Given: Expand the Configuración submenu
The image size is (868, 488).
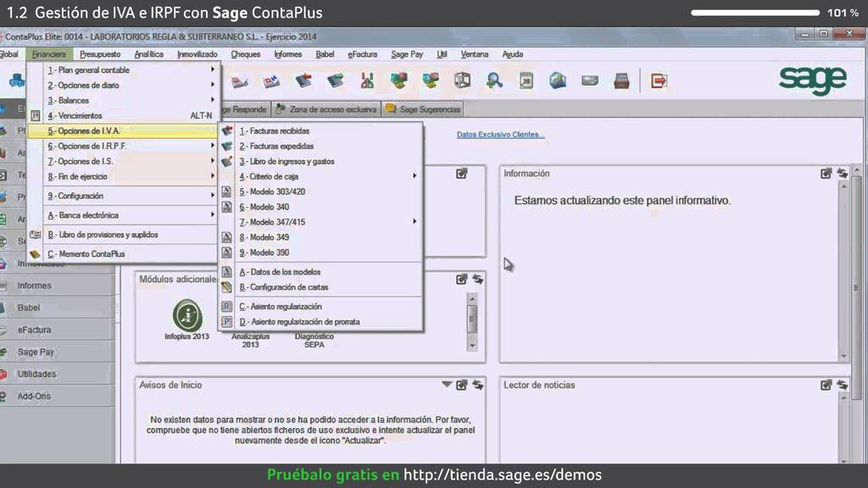Looking at the screenshot, I should [x=212, y=196].
